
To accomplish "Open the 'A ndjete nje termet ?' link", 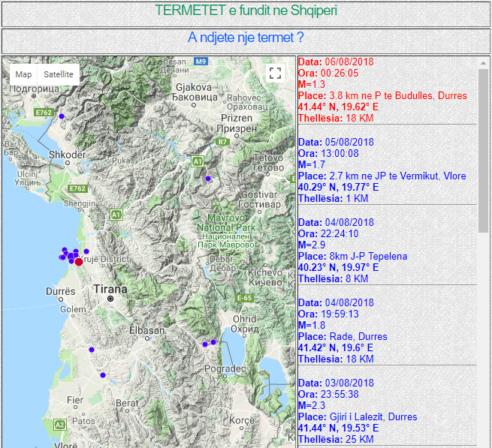I will click(x=246, y=38).
